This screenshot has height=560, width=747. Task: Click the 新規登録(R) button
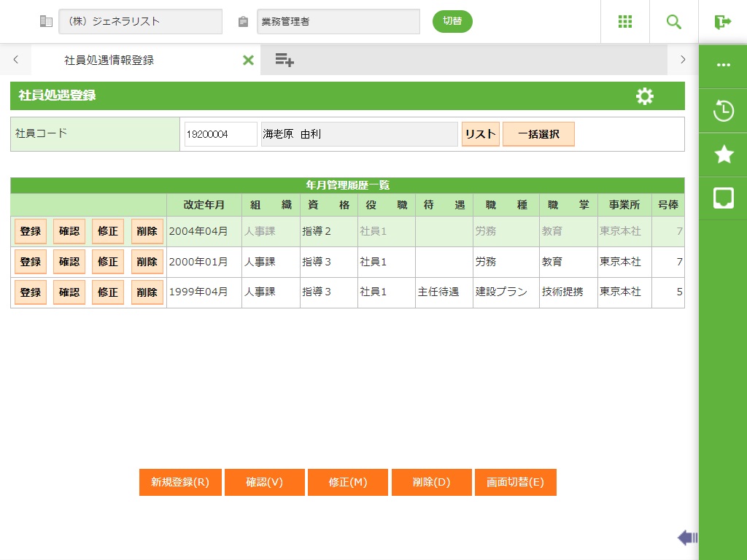pos(180,483)
